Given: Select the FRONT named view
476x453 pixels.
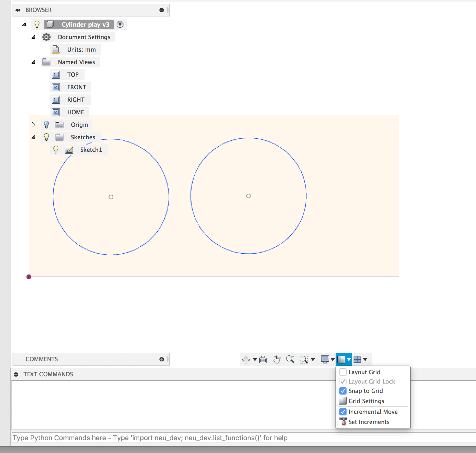Looking at the screenshot, I should [x=77, y=87].
